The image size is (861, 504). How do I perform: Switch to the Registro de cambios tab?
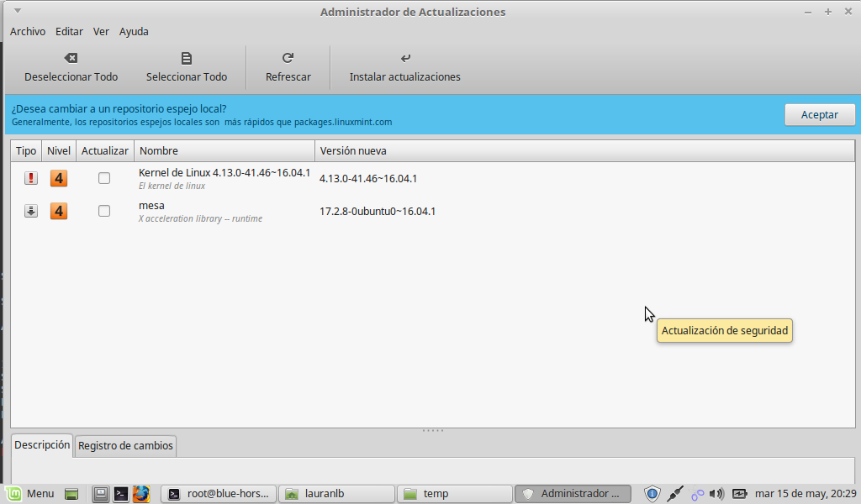(125, 445)
